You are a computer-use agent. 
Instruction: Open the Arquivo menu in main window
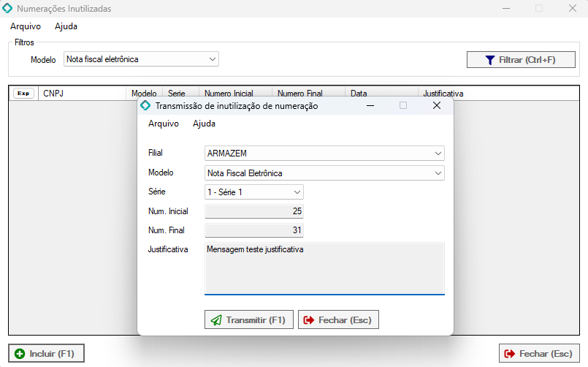[26, 26]
